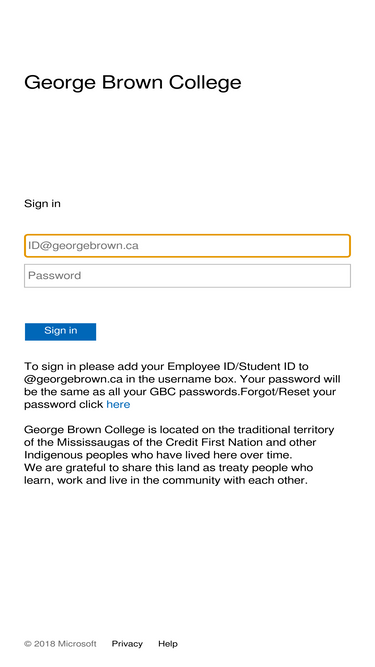Click the 'Forgot/Reset your' password text
The width and height of the screenshot is (375, 667).
[x=288, y=391]
